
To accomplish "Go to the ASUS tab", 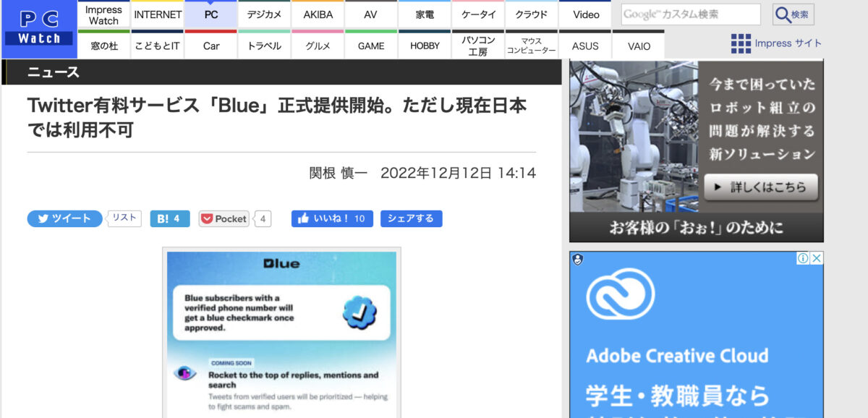I will coord(586,45).
